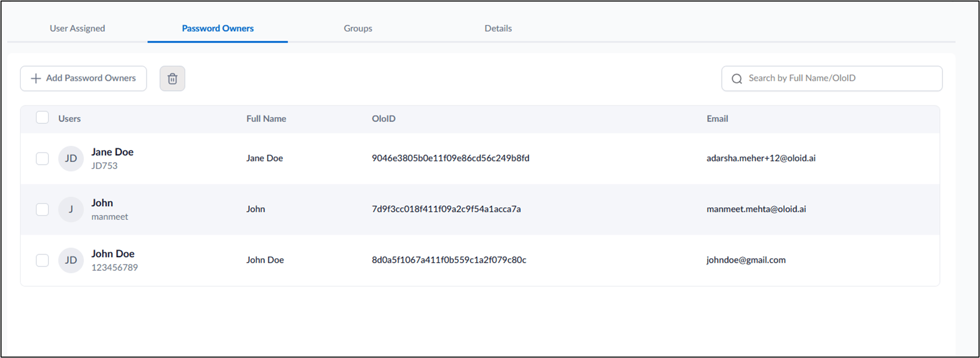Click the manmeet username text
Image resolution: width=980 pixels, height=358 pixels.
click(x=110, y=216)
